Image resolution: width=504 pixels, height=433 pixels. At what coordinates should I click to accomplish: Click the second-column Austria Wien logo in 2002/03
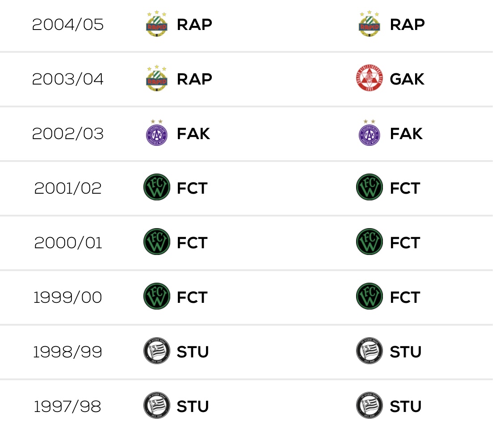(370, 133)
